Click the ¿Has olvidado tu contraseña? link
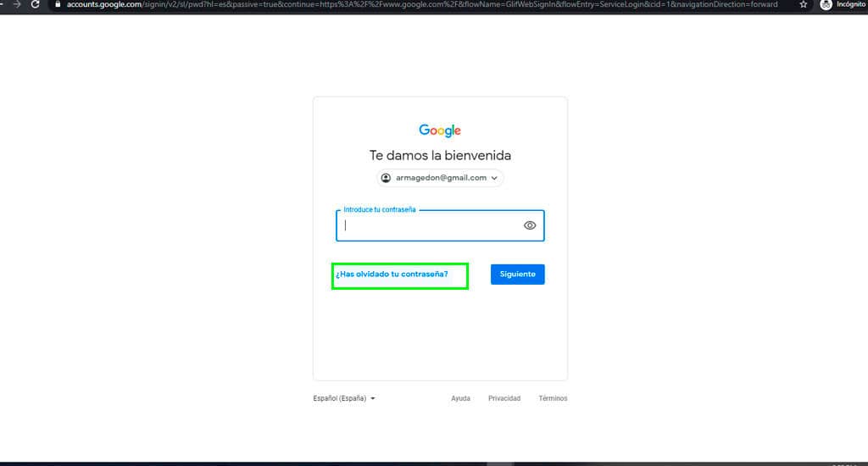Image resolution: width=868 pixels, height=466 pixels. pyautogui.click(x=392, y=275)
